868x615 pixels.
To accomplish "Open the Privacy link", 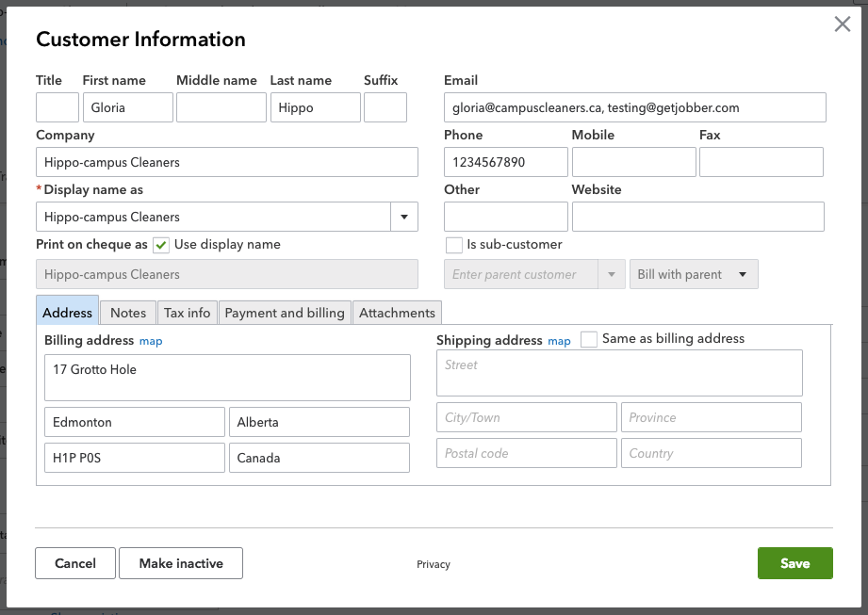I will (433, 564).
